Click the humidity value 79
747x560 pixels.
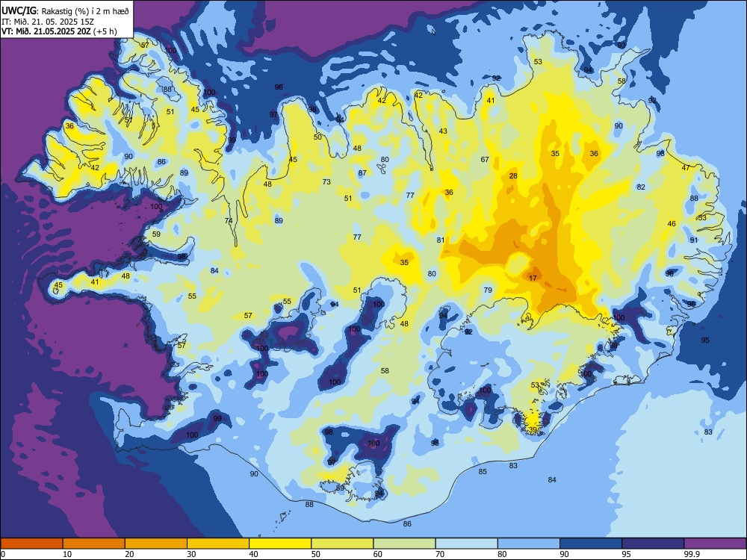(x=487, y=290)
